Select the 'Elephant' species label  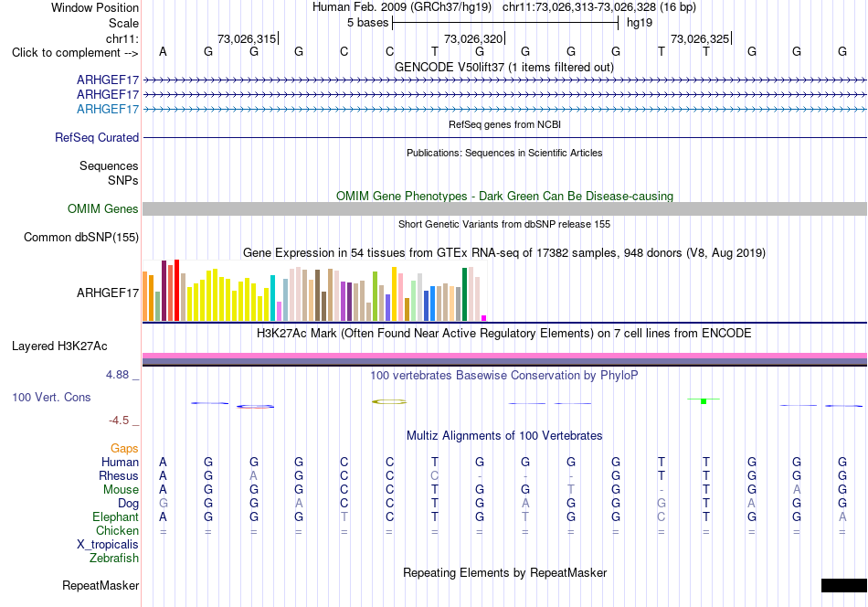115,516
